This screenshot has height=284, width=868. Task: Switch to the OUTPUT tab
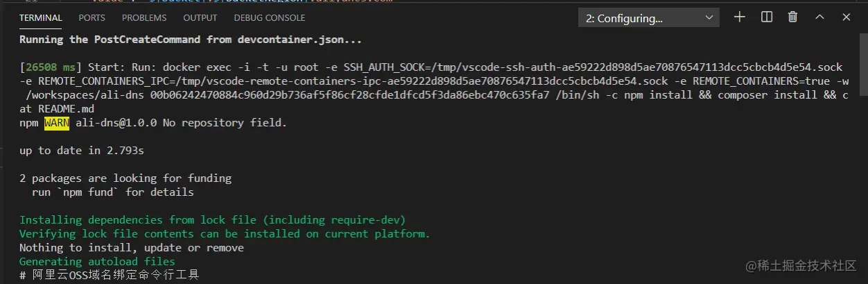click(200, 18)
